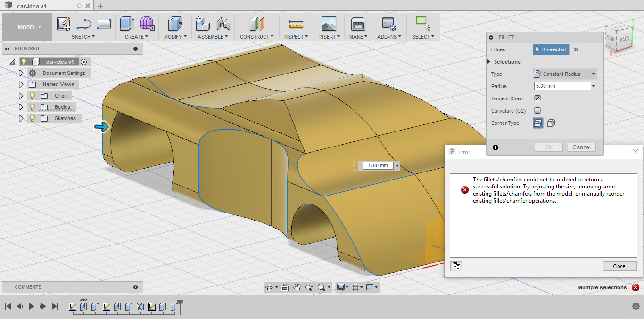Open the Display Settings monitor icon
This screenshot has height=319, width=644.
click(342, 287)
